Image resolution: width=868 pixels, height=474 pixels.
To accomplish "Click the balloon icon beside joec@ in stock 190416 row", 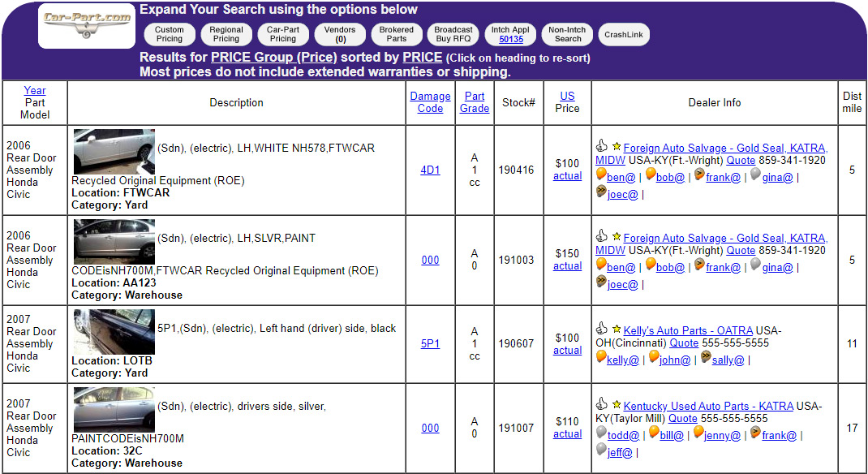I will pos(601,192).
